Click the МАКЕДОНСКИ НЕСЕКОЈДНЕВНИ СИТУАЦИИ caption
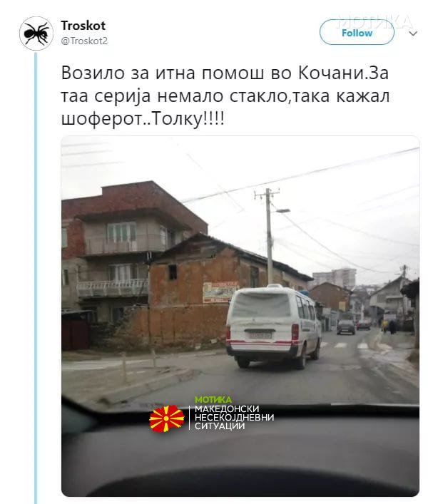Image resolution: width=428 pixels, height=504 pixels. 234,417
